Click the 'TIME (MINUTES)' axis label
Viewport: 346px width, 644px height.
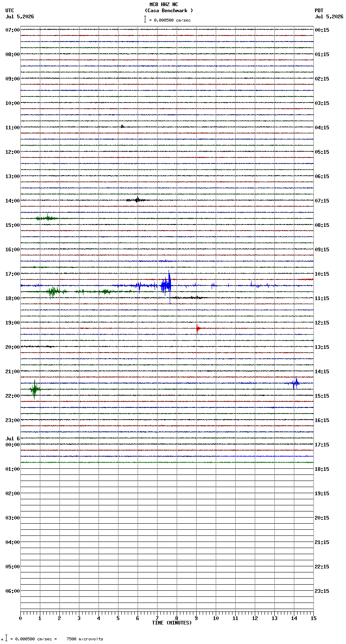tap(172, 623)
